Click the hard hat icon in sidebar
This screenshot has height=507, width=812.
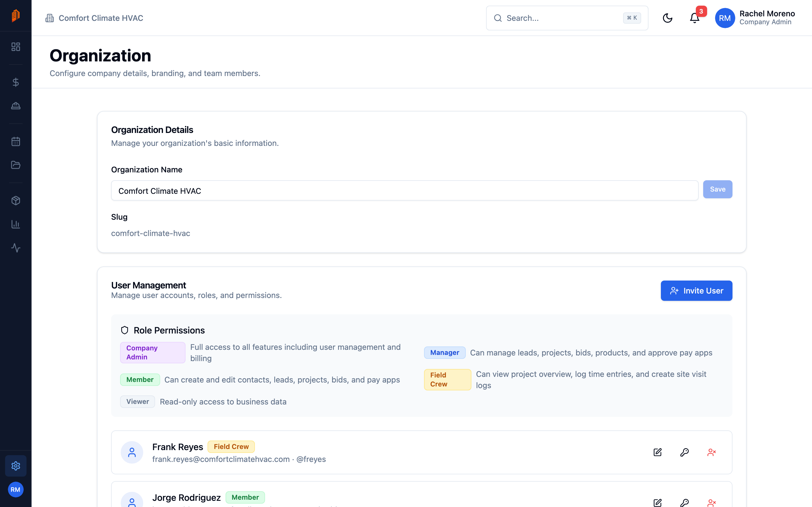pos(16,106)
